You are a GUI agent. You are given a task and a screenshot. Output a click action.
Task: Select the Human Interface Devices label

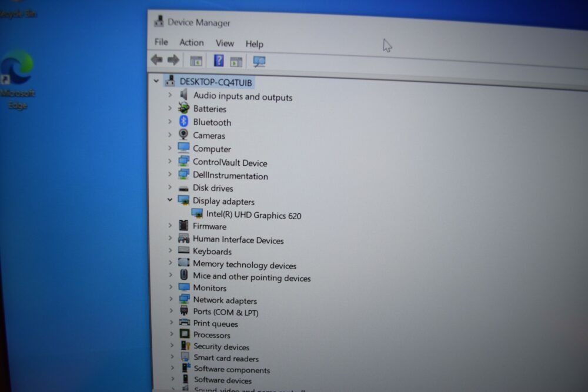tap(238, 239)
